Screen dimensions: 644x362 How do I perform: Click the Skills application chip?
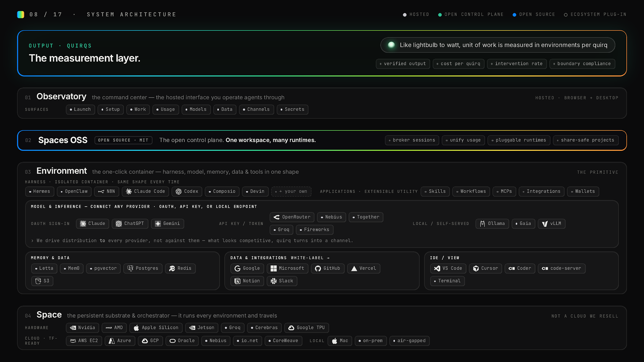[435, 191]
